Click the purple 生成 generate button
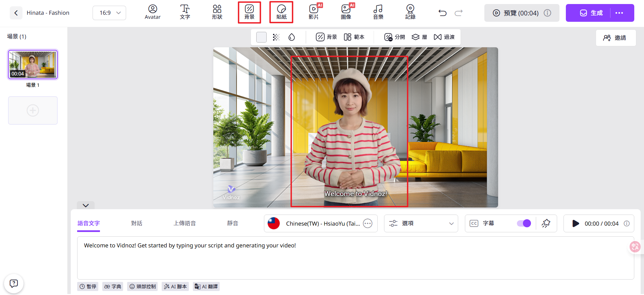The width and height of the screenshot is (644, 295). (x=591, y=13)
